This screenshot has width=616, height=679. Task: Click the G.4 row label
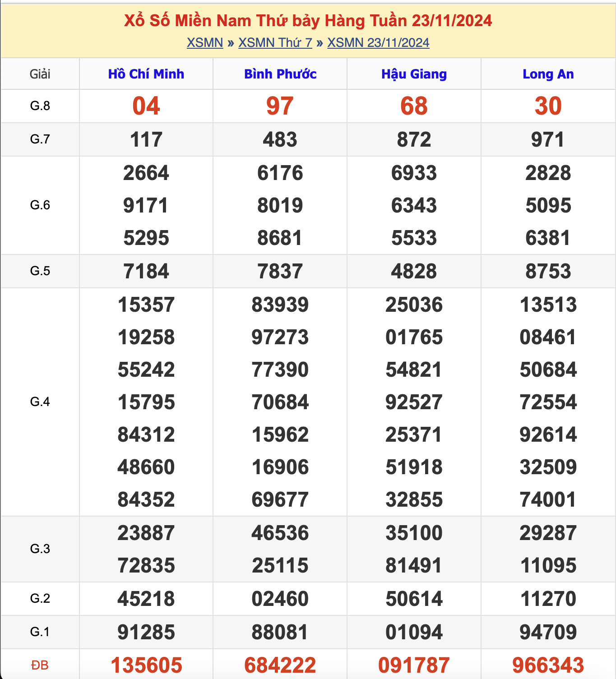(x=40, y=402)
